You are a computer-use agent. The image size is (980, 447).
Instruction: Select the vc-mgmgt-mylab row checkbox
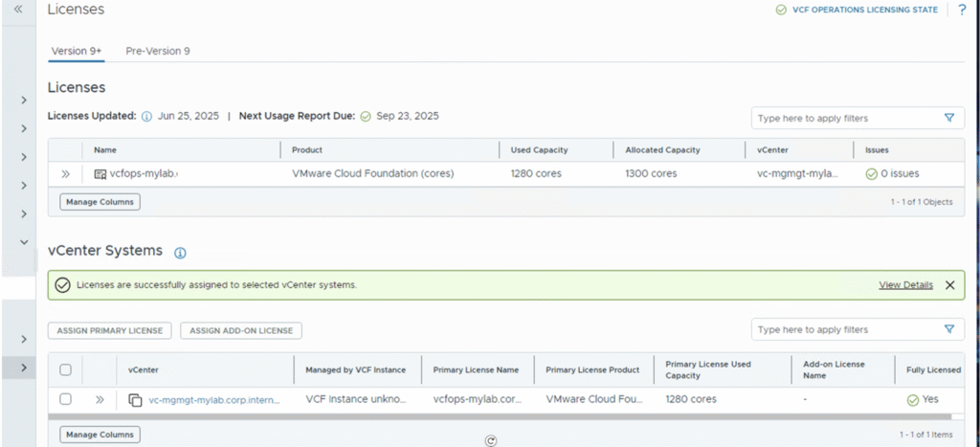click(x=65, y=399)
